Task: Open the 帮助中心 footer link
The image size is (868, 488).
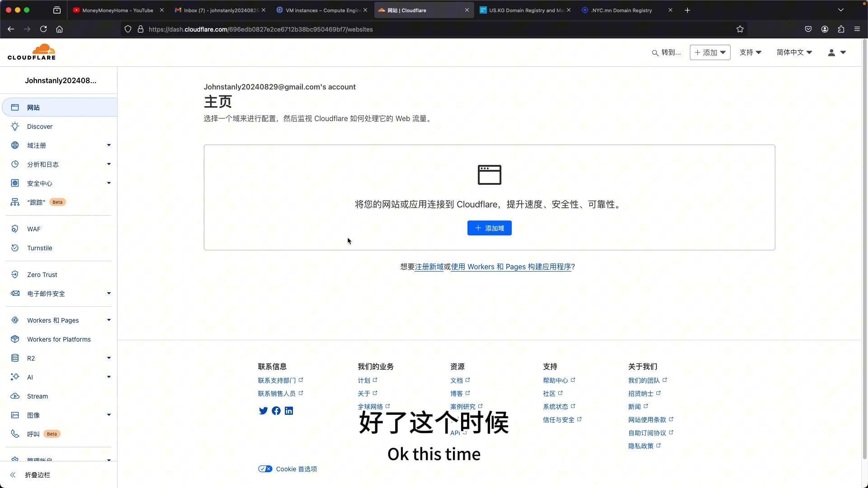Action: click(x=559, y=380)
